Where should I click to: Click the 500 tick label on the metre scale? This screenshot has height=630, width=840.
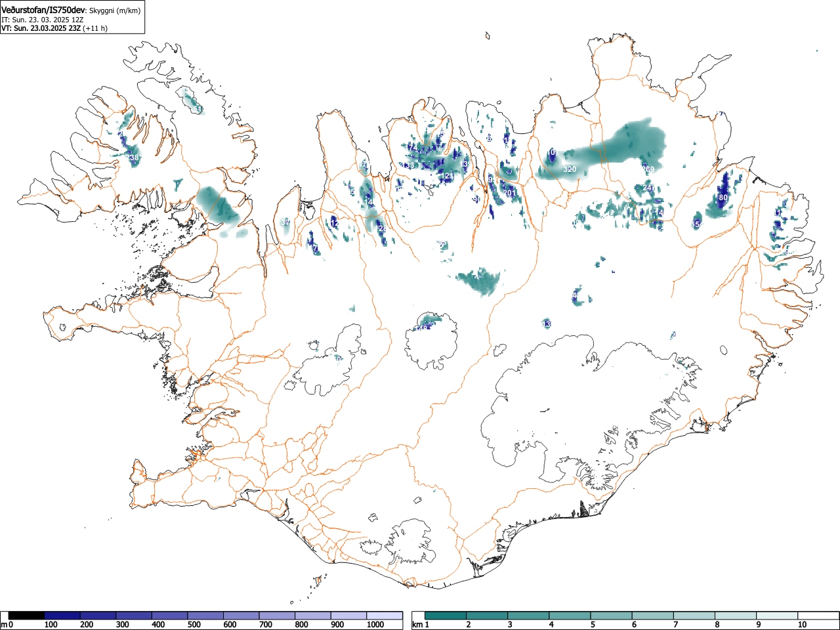point(194,625)
